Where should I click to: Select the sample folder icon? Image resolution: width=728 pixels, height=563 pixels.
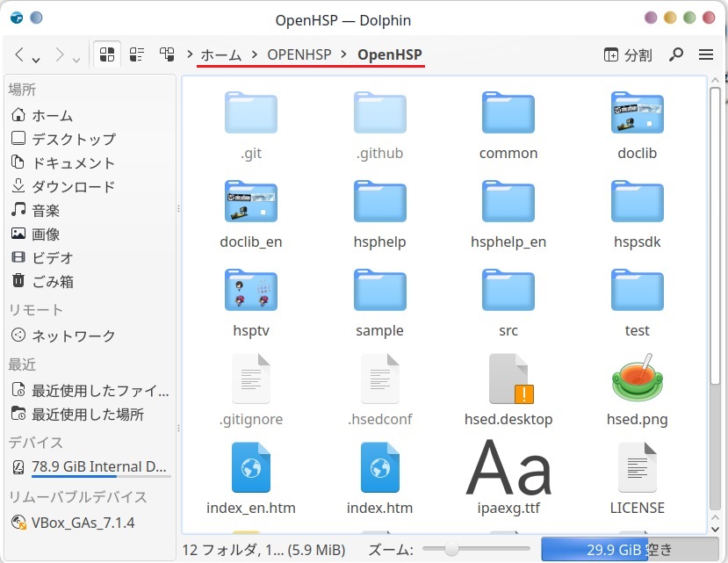[x=379, y=290]
